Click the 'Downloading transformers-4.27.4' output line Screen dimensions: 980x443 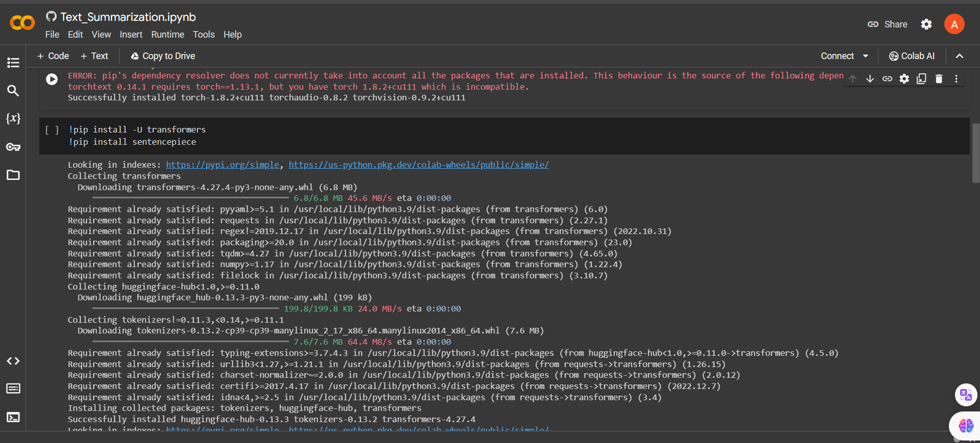pyautogui.click(x=217, y=187)
